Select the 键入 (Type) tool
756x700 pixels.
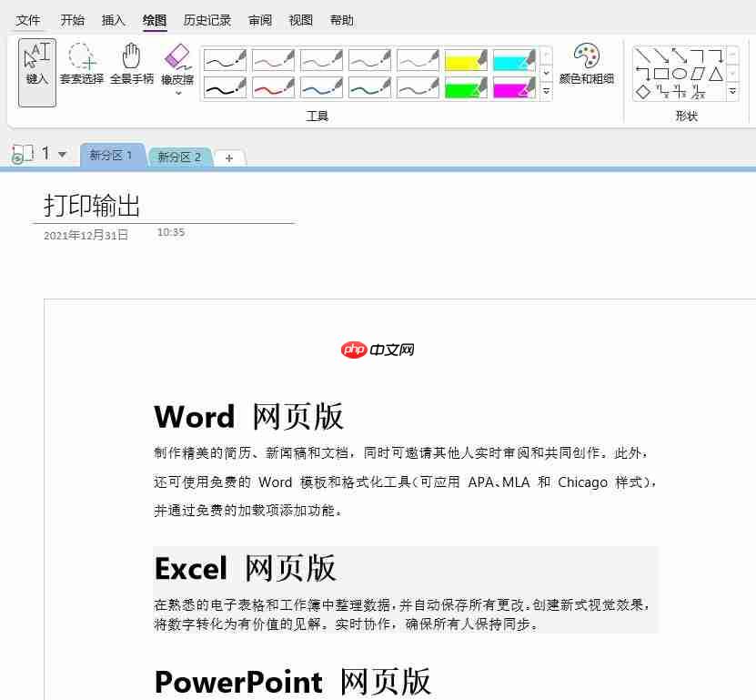pyautogui.click(x=37, y=72)
